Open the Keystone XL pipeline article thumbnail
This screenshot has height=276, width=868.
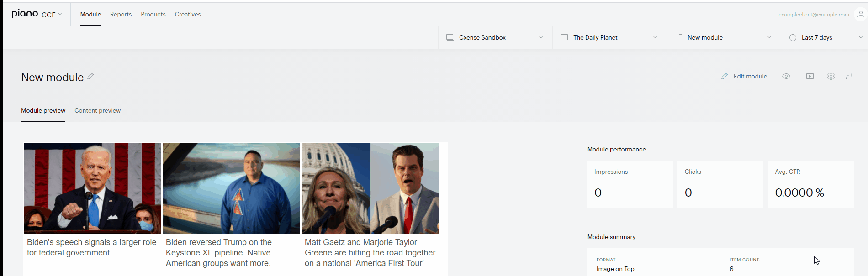pyautogui.click(x=232, y=189)
